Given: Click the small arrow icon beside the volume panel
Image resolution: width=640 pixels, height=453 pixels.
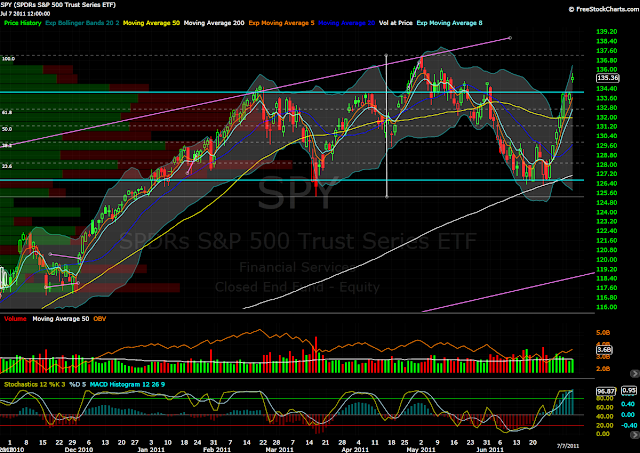Looking at the screenshot, I should point(635,373).
